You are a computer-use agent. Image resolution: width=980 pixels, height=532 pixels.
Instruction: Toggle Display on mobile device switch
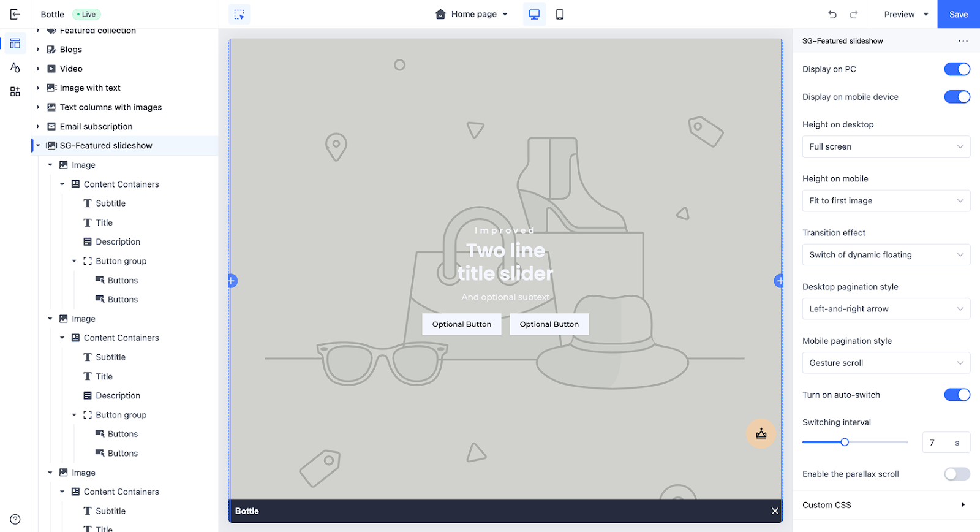[x=957, y=97]
